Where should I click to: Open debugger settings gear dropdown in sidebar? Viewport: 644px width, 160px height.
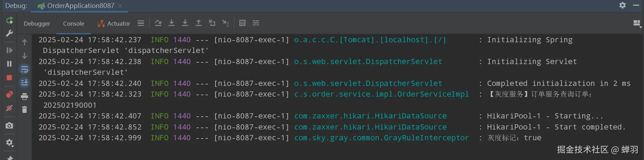pyautogui.click(x=10, y=142)
